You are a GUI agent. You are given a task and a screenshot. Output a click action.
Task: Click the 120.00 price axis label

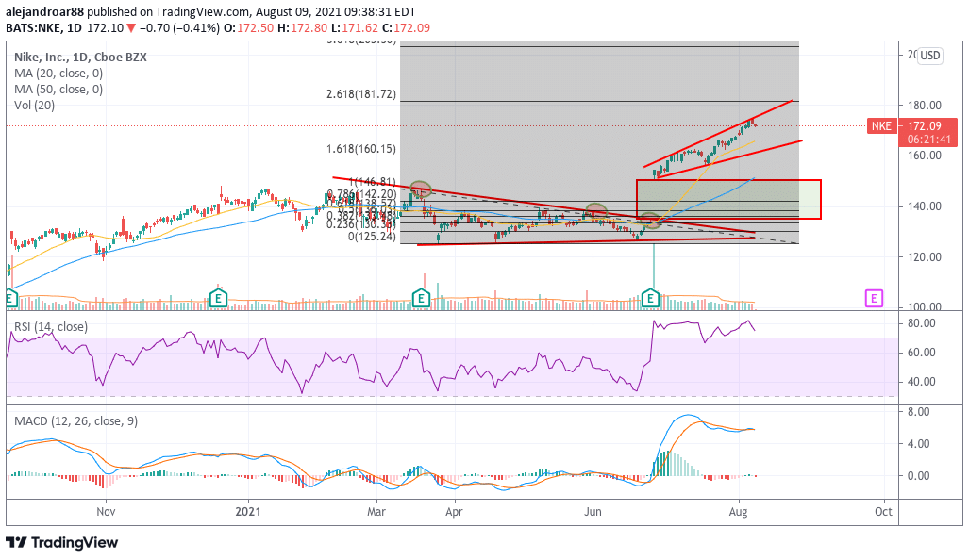(924, 256)
